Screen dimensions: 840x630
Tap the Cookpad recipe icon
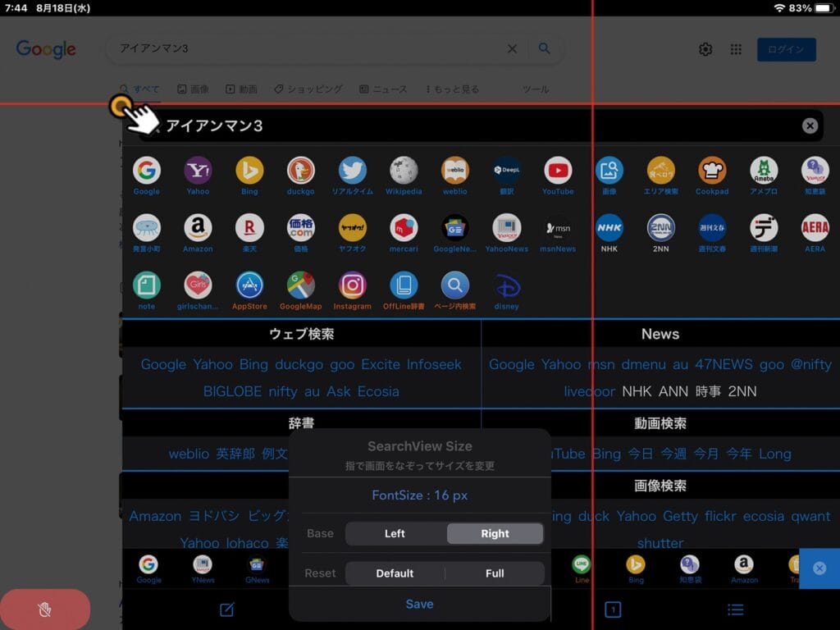tap(712, 171)
